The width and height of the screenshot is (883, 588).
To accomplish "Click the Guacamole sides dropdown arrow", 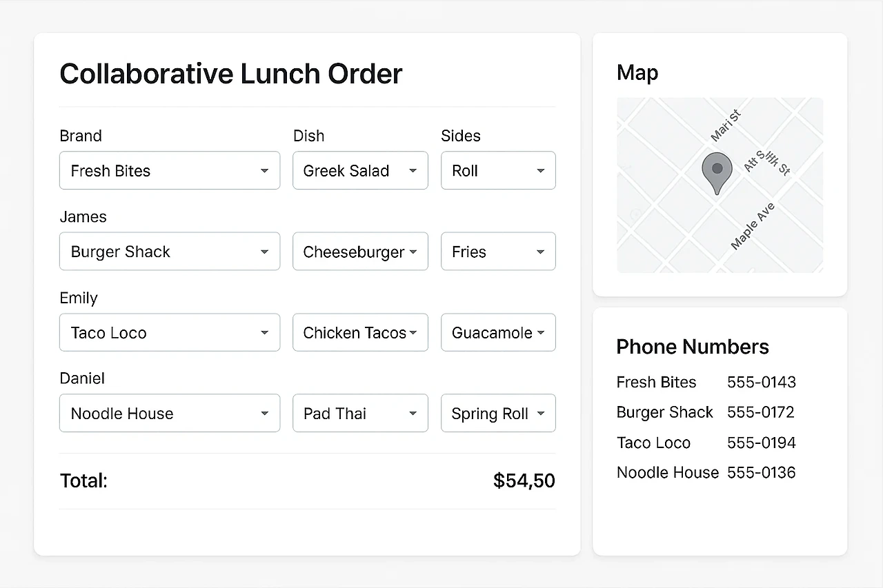I will 541,333.
